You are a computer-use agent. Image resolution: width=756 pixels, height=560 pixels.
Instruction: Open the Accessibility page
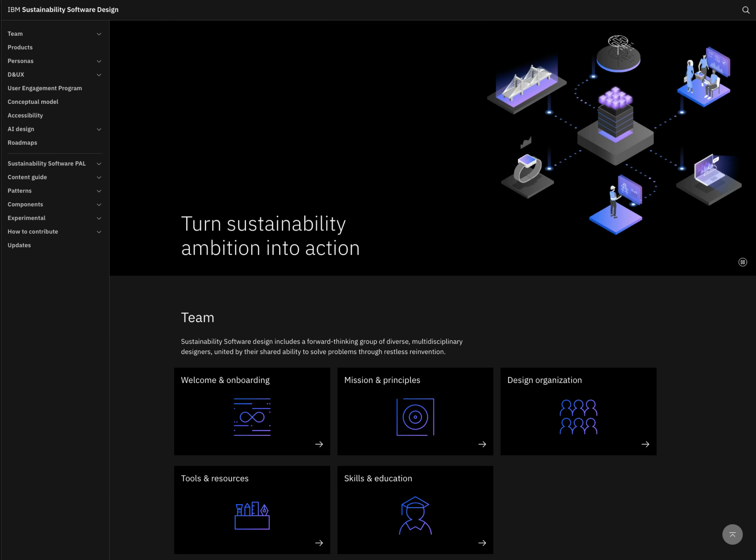pyautogui.click(x=25, y=115)
